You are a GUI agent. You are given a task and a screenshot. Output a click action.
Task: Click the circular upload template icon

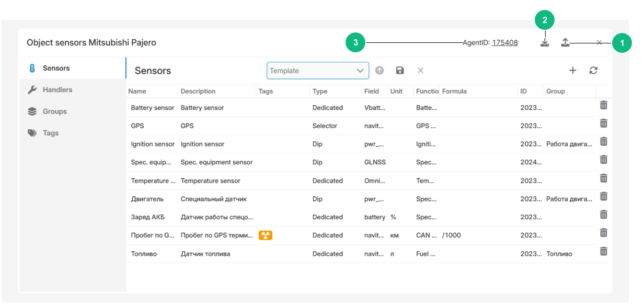pyautogui.click(x=379, y=70)
